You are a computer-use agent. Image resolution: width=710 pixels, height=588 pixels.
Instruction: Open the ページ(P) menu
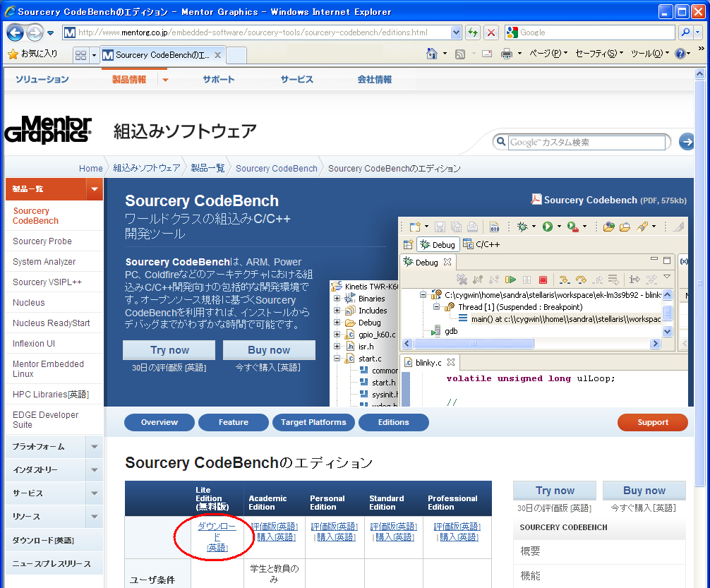click(x=548, y=54)
